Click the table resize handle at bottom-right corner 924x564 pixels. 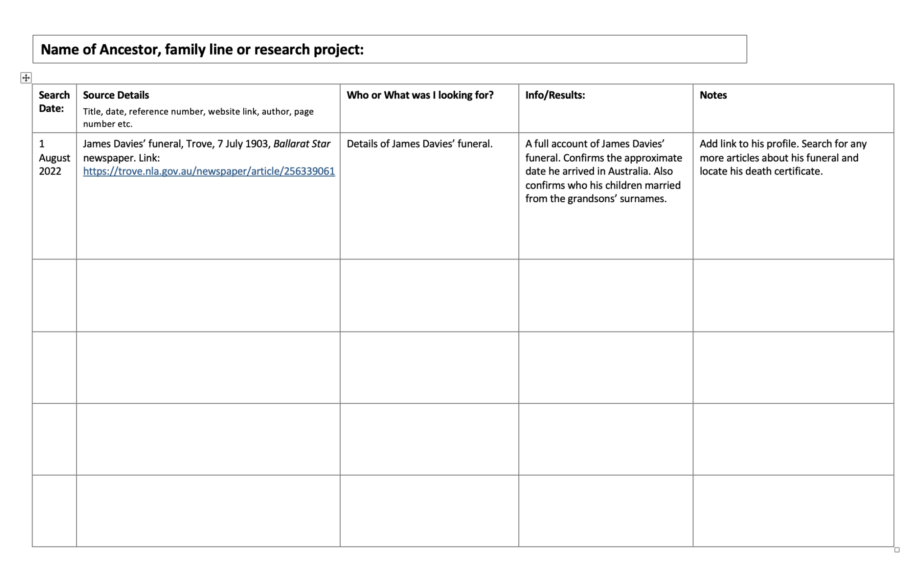896,549
